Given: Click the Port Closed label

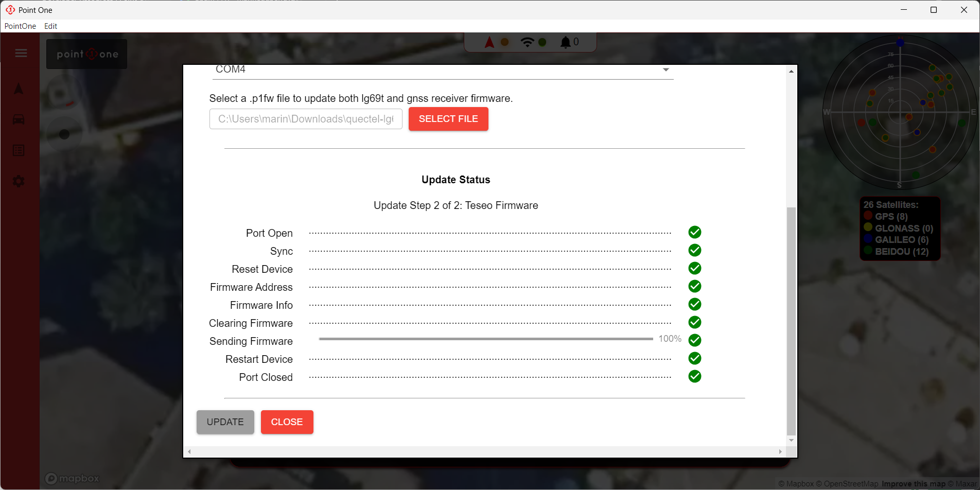Looking at the screenshot, I should tap(266, 377).
